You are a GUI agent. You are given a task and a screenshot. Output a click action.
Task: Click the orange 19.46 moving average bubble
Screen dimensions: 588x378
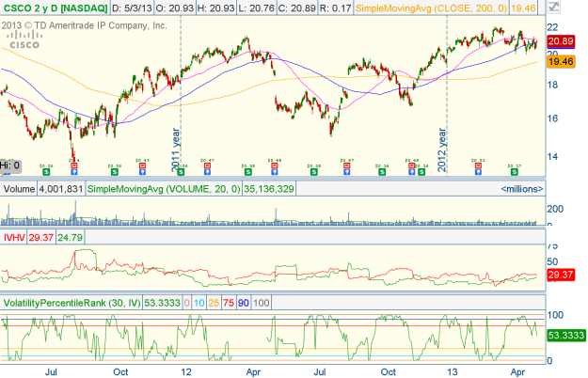(562, 60)
